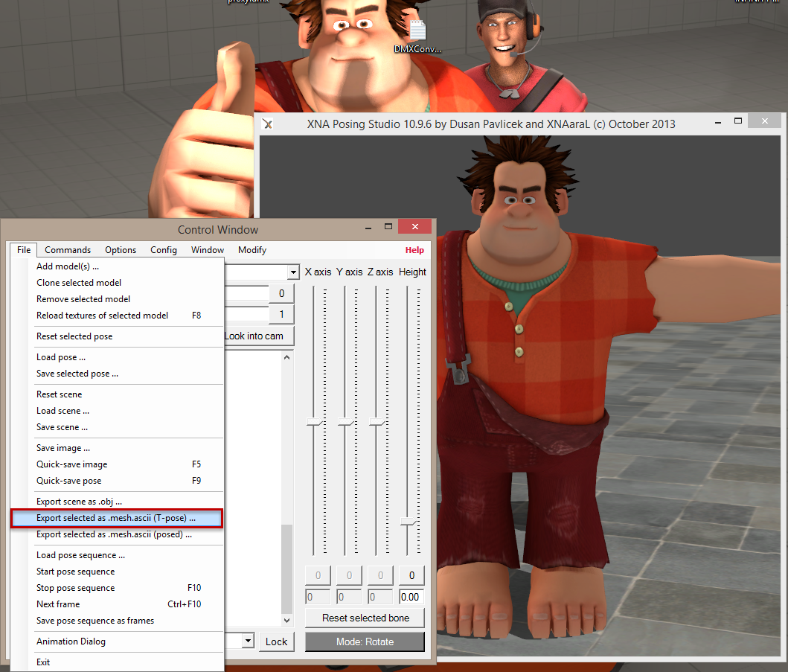The height and width of the screenshot is (672, 788).
Task: Select Quick-save pose
Action: (117, 481)
